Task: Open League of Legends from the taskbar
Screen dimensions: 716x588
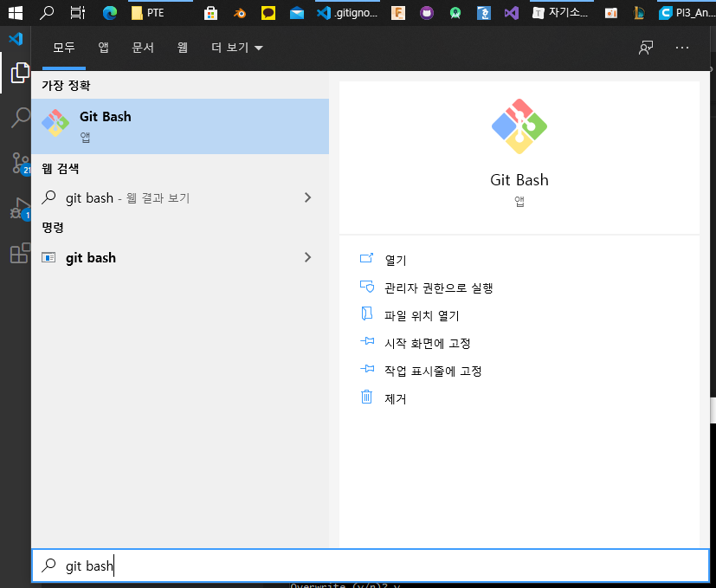Action: (639, 13)
